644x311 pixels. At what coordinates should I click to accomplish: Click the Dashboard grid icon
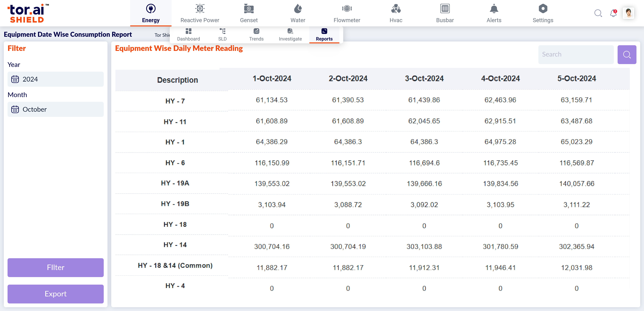pos(188,31)
